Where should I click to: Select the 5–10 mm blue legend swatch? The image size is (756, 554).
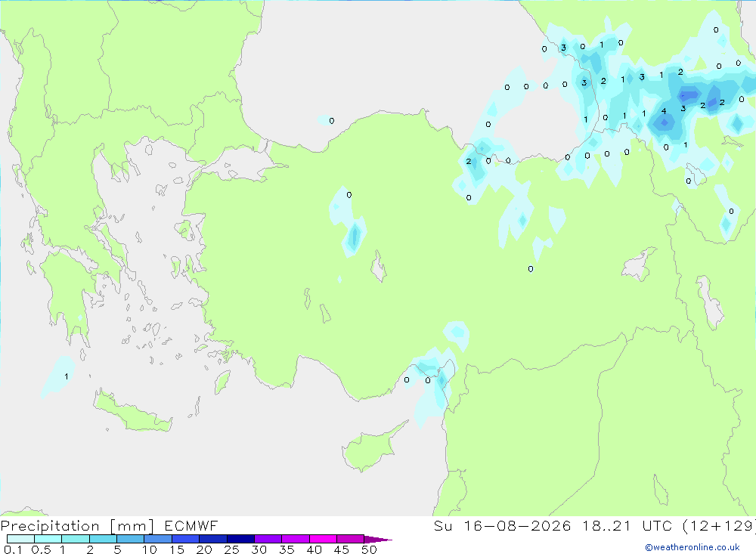131,539
